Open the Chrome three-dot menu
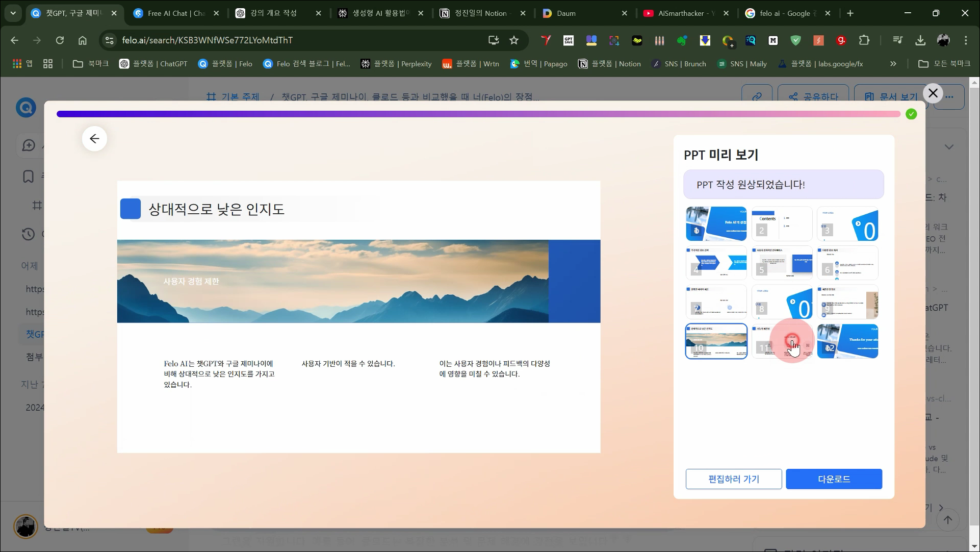The image size is (980, 552). [966, 40]
